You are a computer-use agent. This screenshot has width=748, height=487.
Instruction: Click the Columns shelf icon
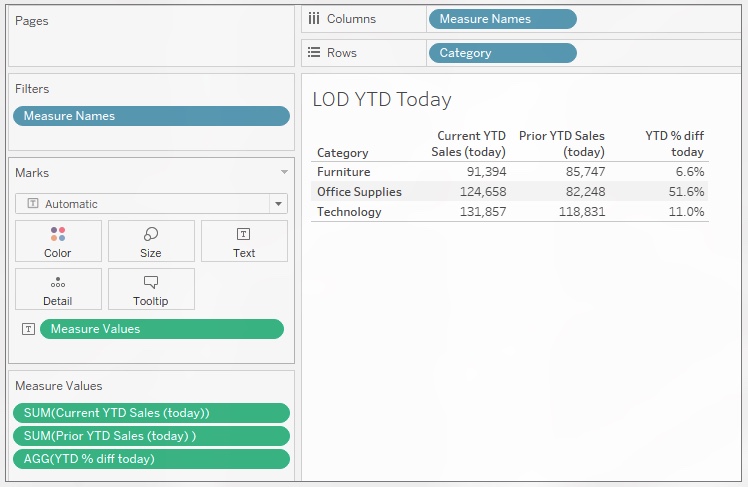(314, 19)
